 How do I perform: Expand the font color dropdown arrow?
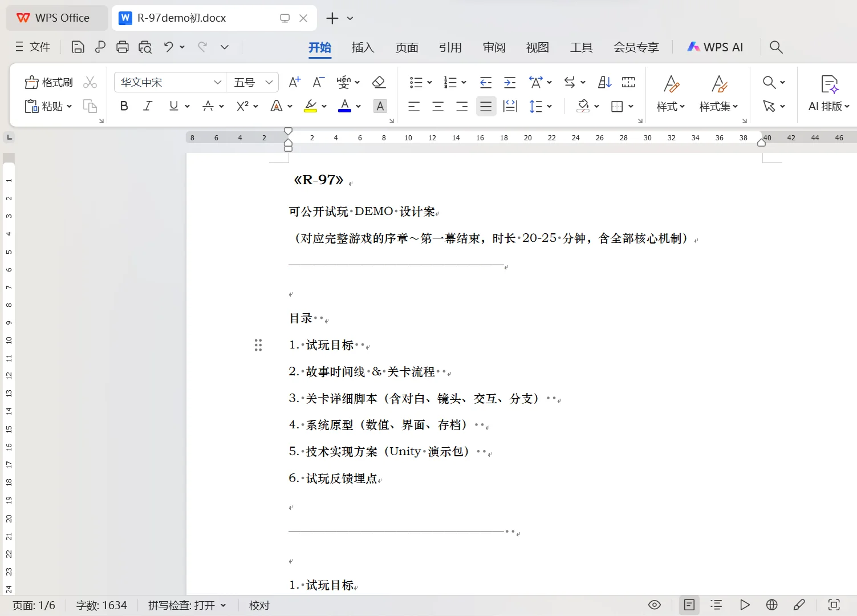pyautogui.click(x=358, y=106)
